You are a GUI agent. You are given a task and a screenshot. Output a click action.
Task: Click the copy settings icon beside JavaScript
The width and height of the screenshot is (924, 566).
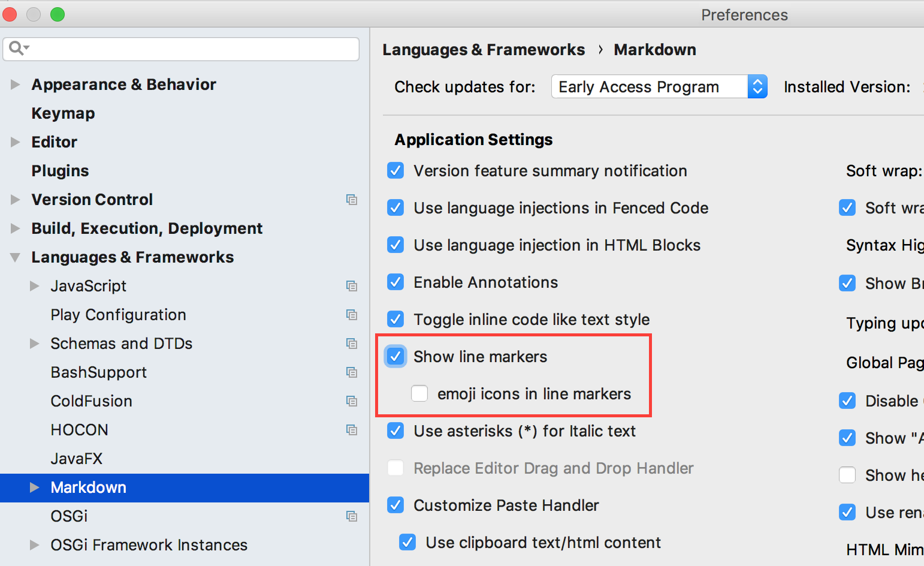352,286
